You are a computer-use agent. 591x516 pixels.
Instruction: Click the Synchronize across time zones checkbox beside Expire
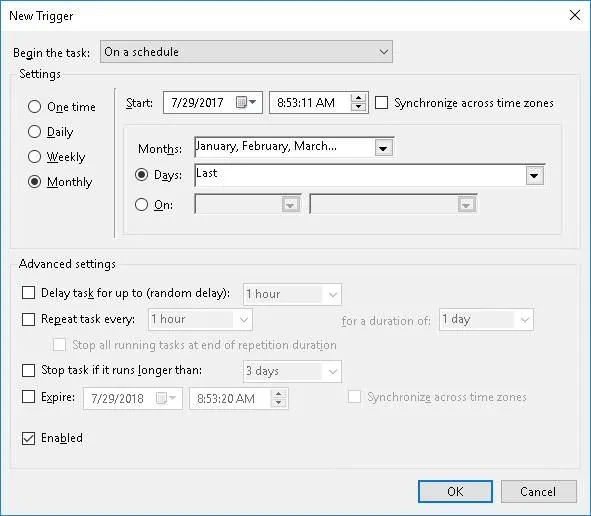tap(354, 397)
